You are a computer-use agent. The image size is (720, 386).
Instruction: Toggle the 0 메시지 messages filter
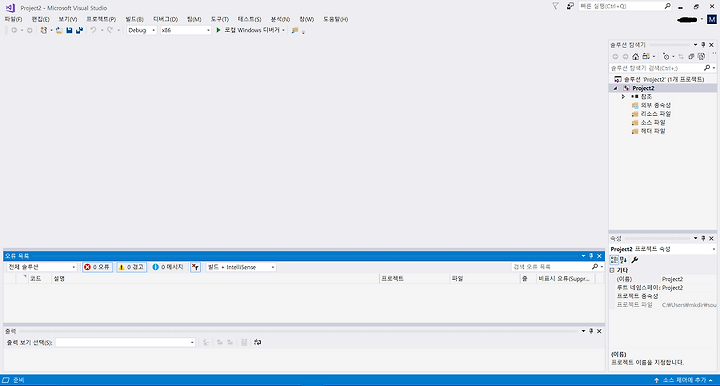tap(168, 267)
